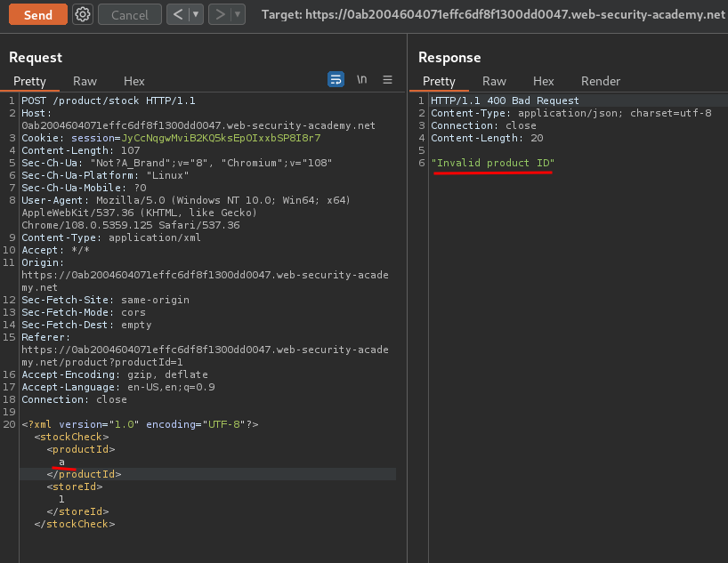
Task: Open the forward history dropdown arrow
Action: 238,14
